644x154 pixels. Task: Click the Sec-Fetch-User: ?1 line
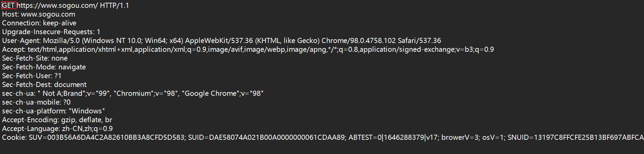tap(32, 76)
